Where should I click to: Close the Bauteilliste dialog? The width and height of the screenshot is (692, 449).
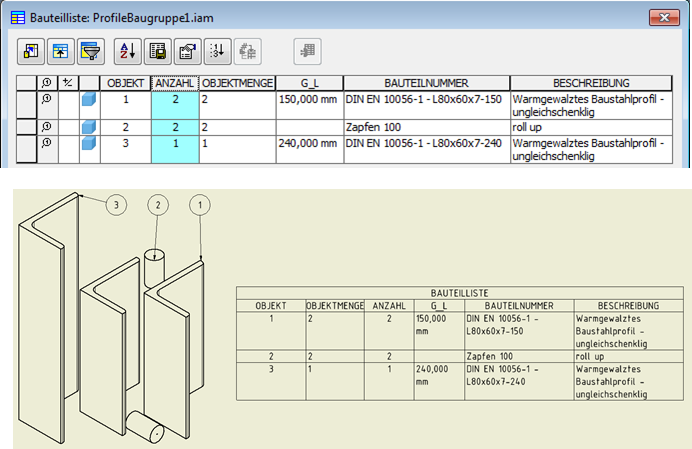click(664, 18)
